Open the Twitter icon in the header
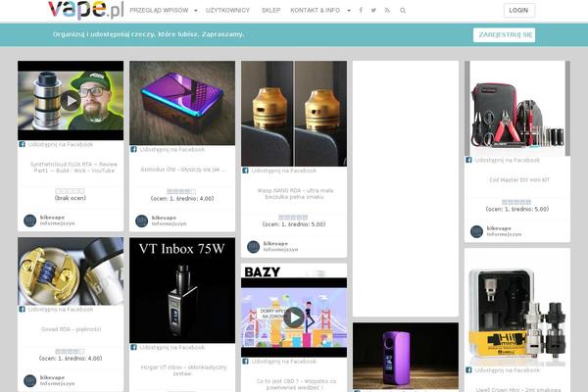Viewport: 588px width, 392px height. pyautogui.click(x=373, y=10)
